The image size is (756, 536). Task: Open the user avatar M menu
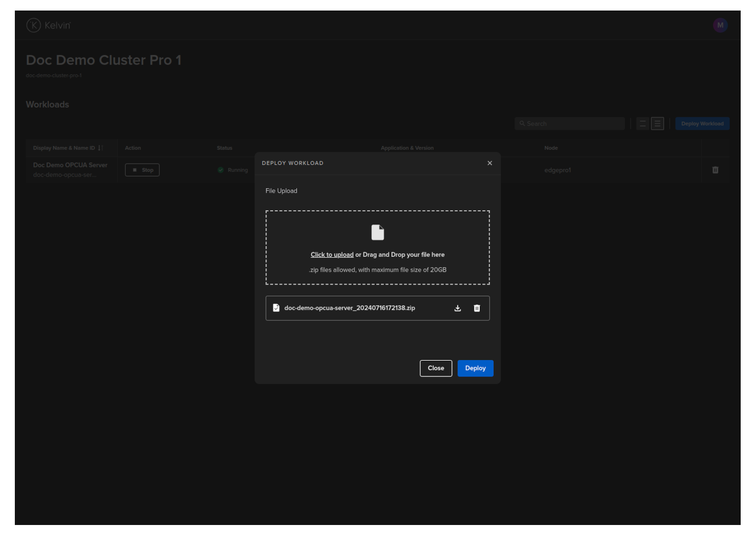click(x=720, y=25)
